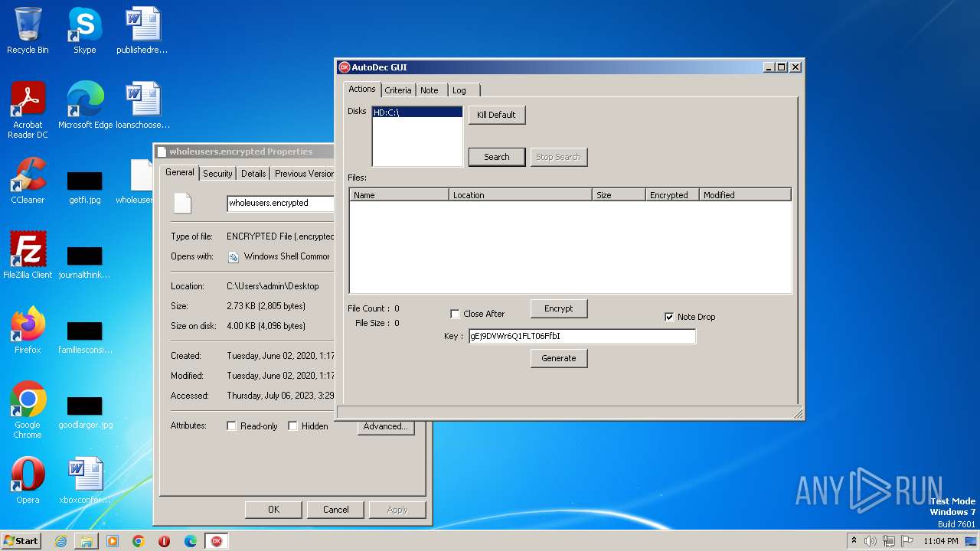
Task: Toggle the Close After checkbox
Action: click(455, 314)
